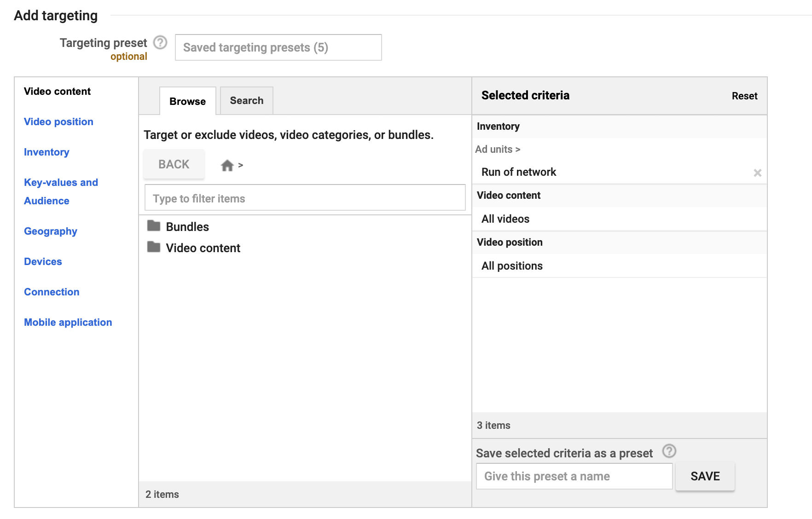Open Mobile application targeting

click(68, 322)
